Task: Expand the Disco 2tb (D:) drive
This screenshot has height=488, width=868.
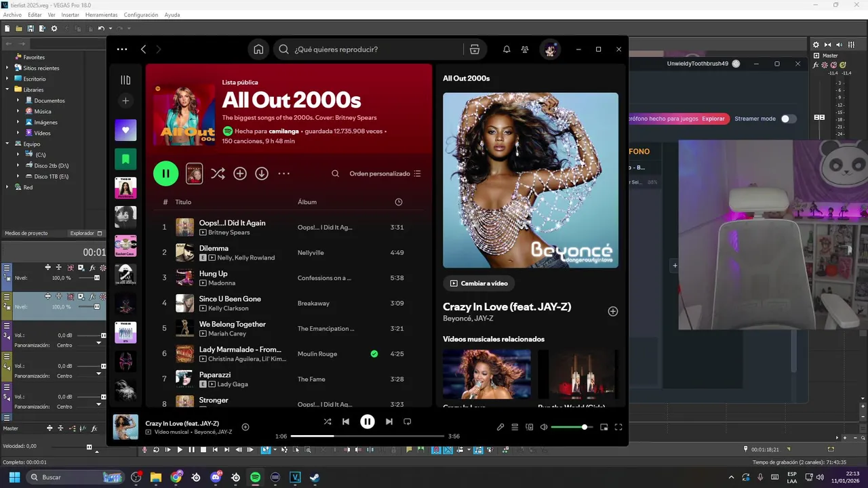Action: coord(18,165)
